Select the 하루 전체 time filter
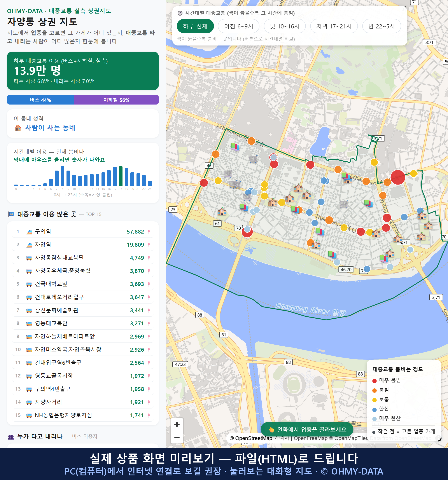This screenshot has width=448, height=480. click(195, 26)
